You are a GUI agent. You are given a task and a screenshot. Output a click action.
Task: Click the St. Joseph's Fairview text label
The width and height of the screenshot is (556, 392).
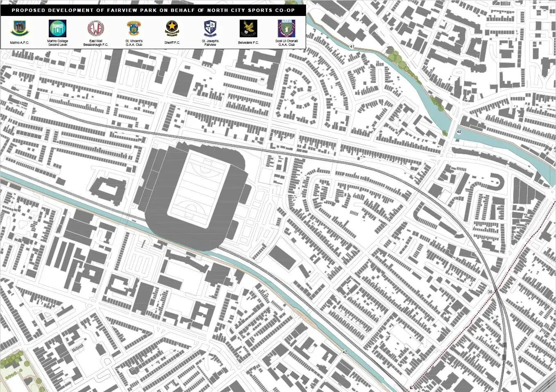pos(210,43)
